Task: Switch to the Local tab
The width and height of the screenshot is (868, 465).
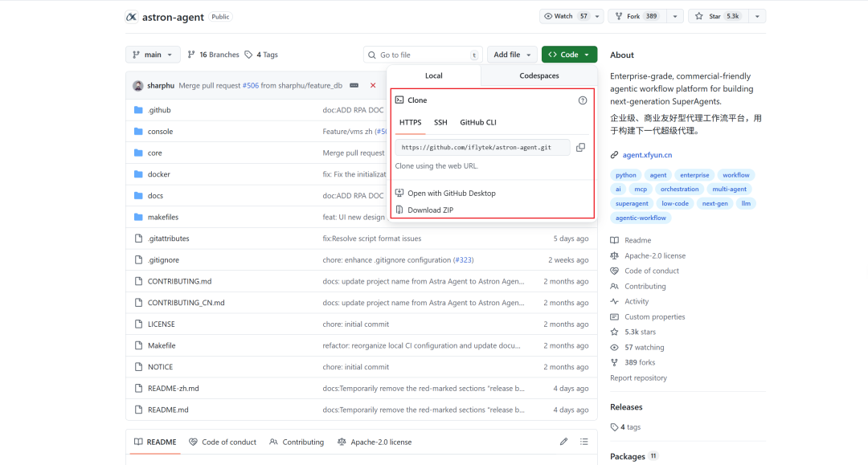Action: pos(434,75)
